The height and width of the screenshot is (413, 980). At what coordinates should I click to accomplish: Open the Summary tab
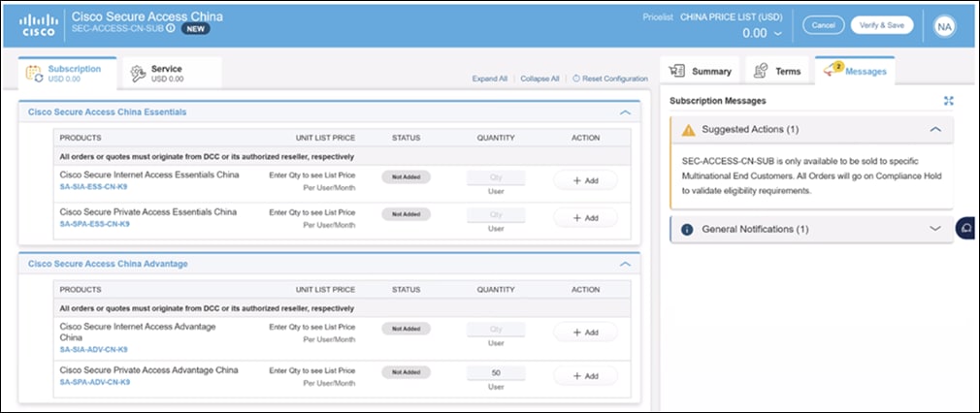click(x=700, y=71)
